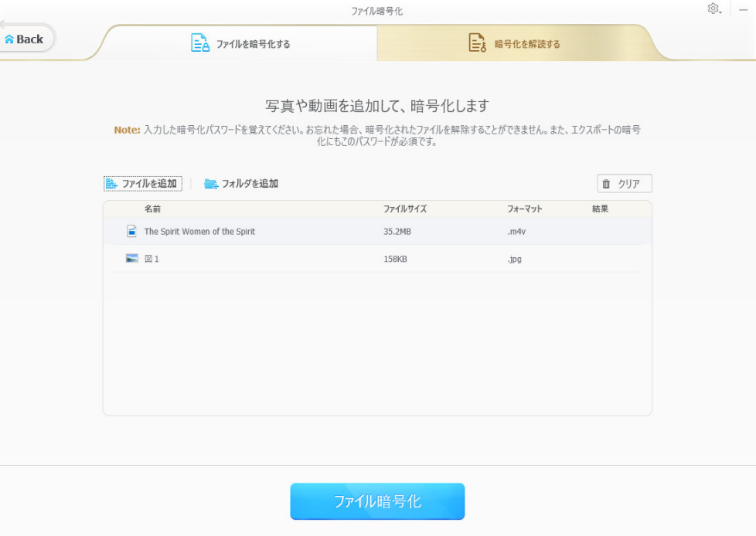Click the home icon in the Back button
This screenshot has height=536, width=756.
(x=9, y=39)
